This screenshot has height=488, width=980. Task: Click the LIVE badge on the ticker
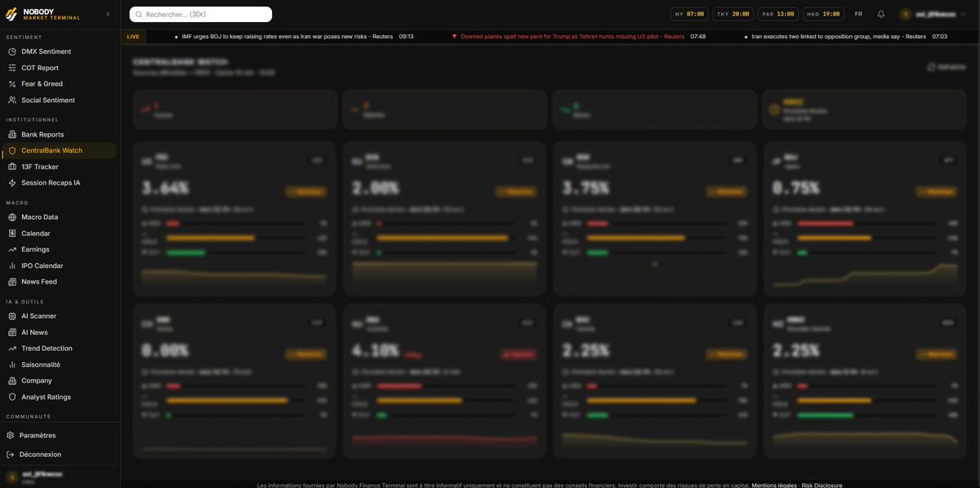click(133, 37)
